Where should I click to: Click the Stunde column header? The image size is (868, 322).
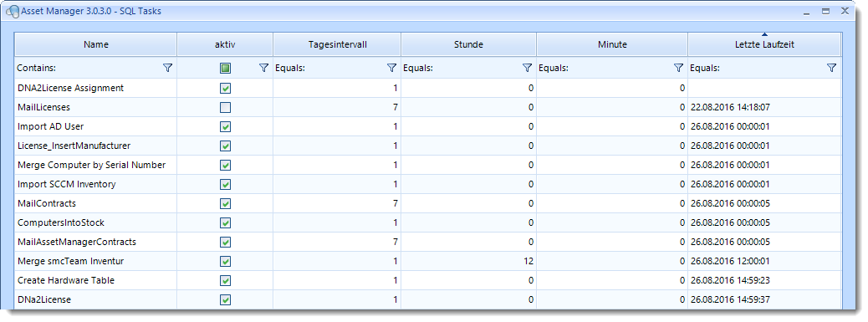468,44
